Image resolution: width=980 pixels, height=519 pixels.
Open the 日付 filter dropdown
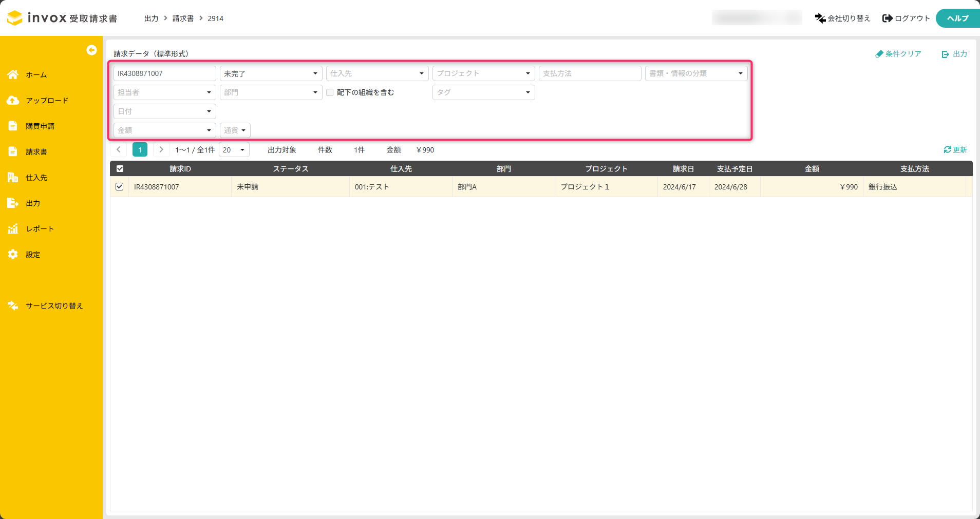tap(164, 111)
